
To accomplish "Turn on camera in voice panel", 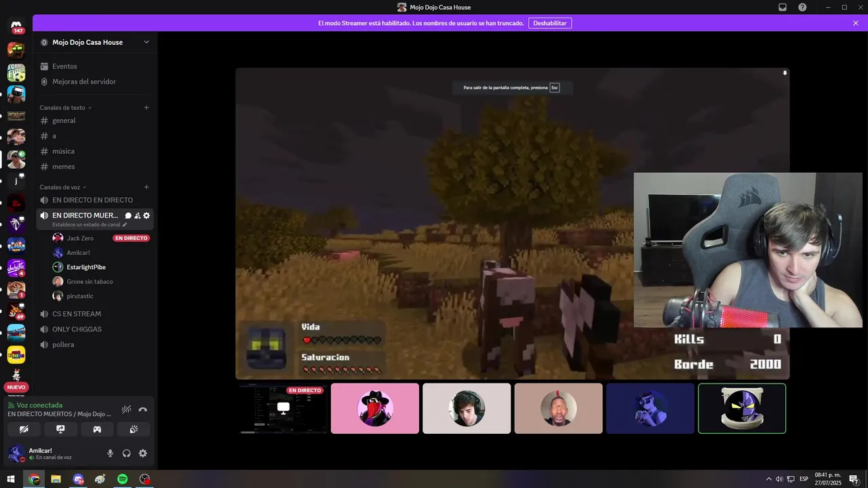I will coord(24,429).
